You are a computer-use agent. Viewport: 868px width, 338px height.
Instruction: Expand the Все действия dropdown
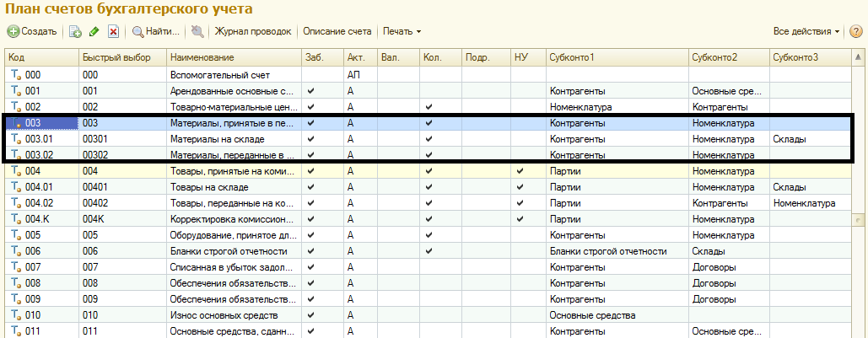[806, 32]
